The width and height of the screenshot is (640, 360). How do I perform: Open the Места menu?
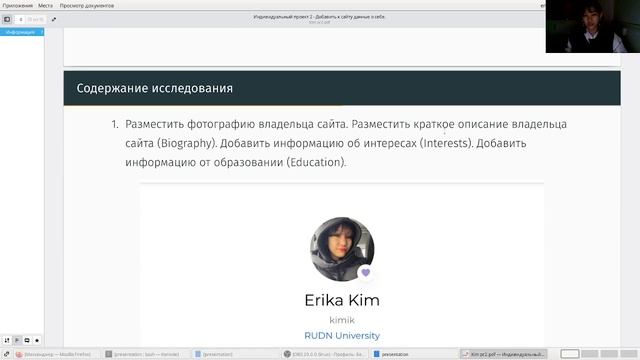coord(46,5)
